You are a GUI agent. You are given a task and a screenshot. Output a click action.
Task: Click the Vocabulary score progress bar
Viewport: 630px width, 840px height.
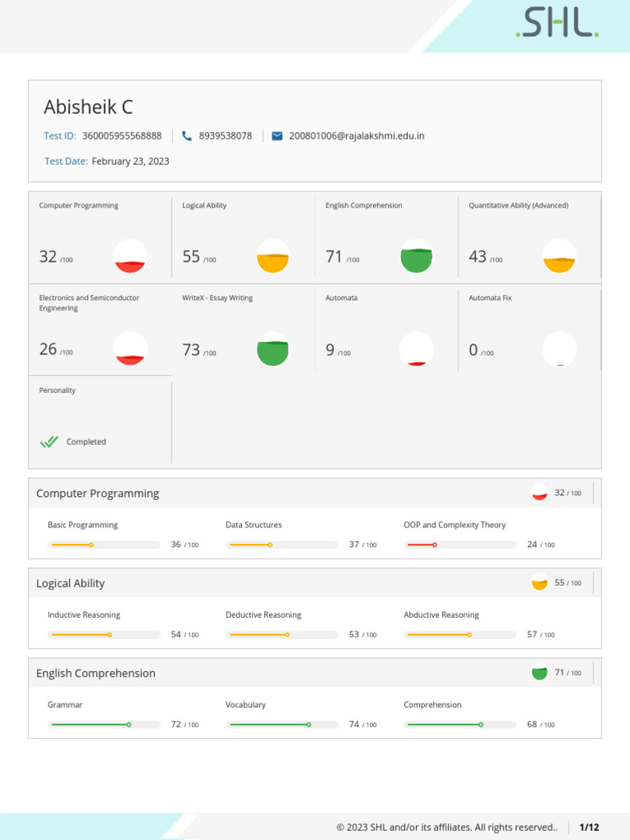283,724
